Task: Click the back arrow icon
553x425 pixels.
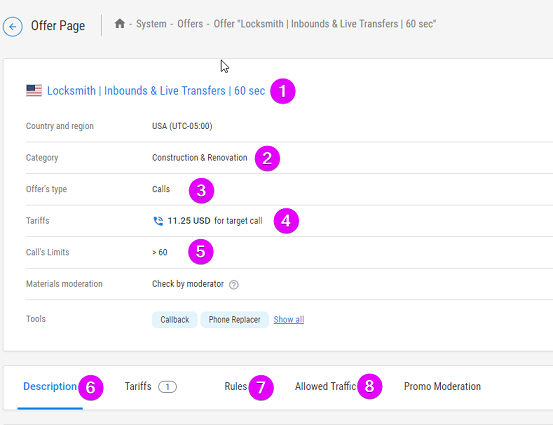Action: pyautogui.click(x=13, y=26)
